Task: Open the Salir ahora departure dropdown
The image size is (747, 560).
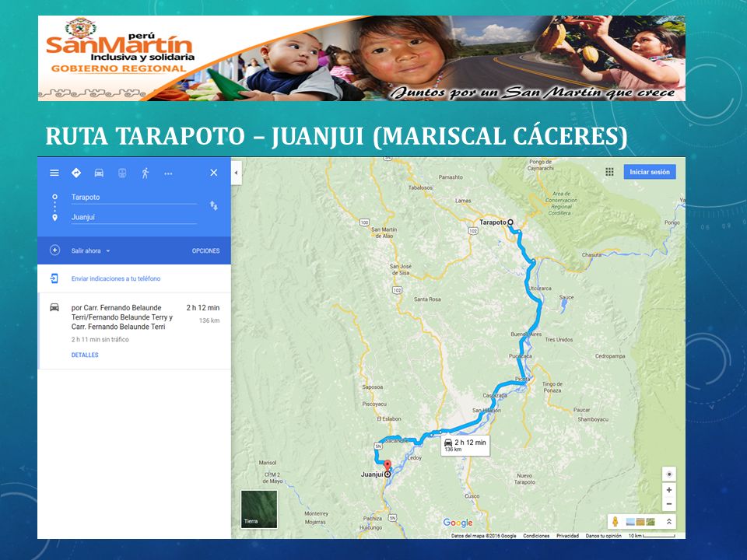Action: point(90,250)
